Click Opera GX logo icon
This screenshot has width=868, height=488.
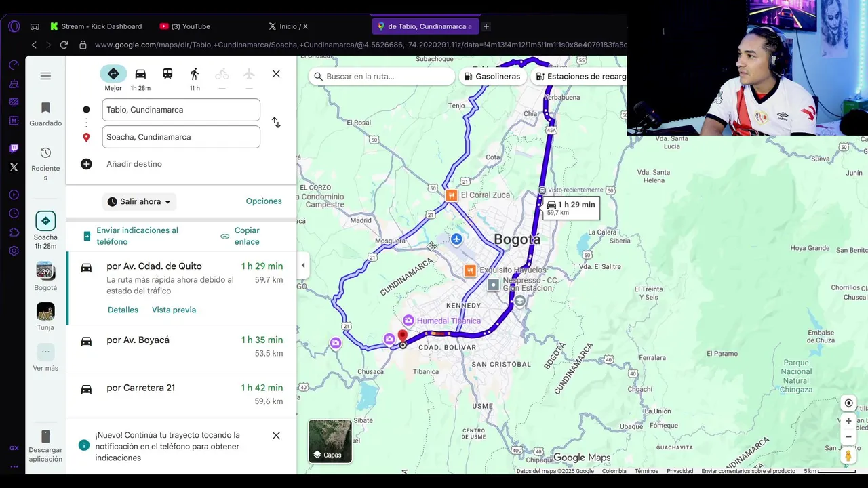14,26
